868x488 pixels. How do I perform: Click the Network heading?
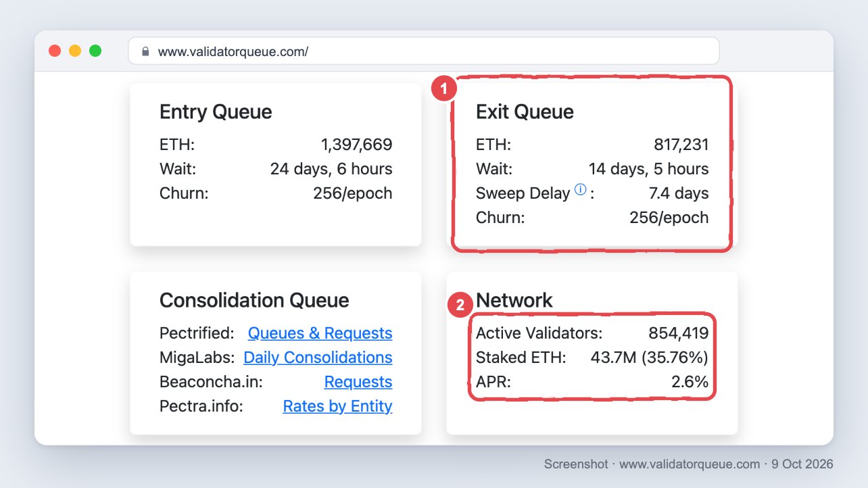514,300
